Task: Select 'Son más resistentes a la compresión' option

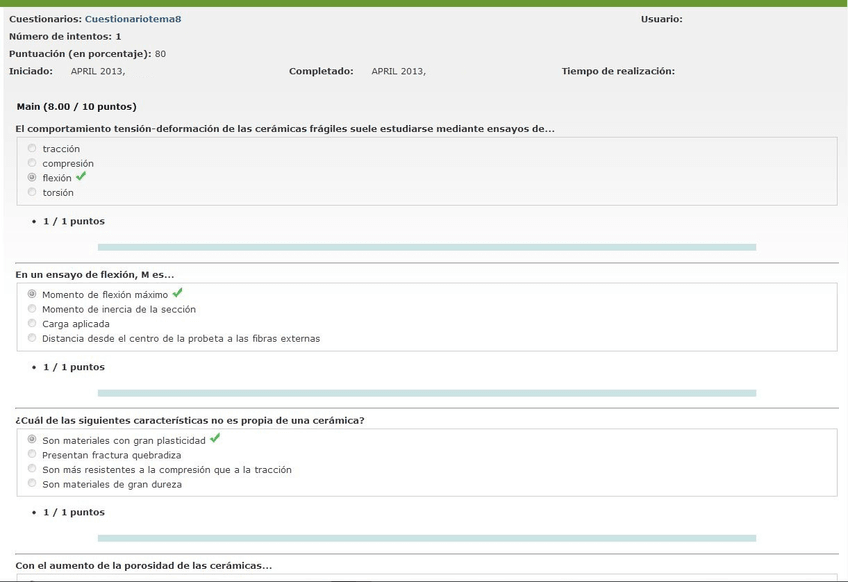Action: (32, 469)
